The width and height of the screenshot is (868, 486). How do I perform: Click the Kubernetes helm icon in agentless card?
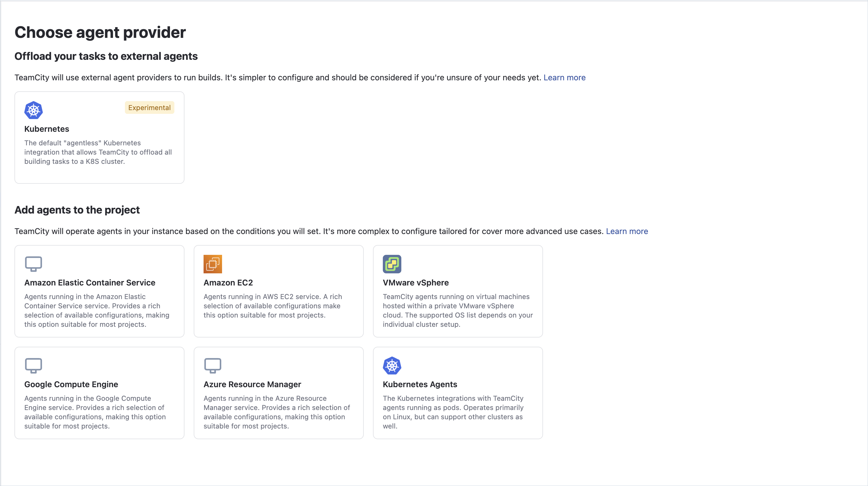click(x=33, y=110)
